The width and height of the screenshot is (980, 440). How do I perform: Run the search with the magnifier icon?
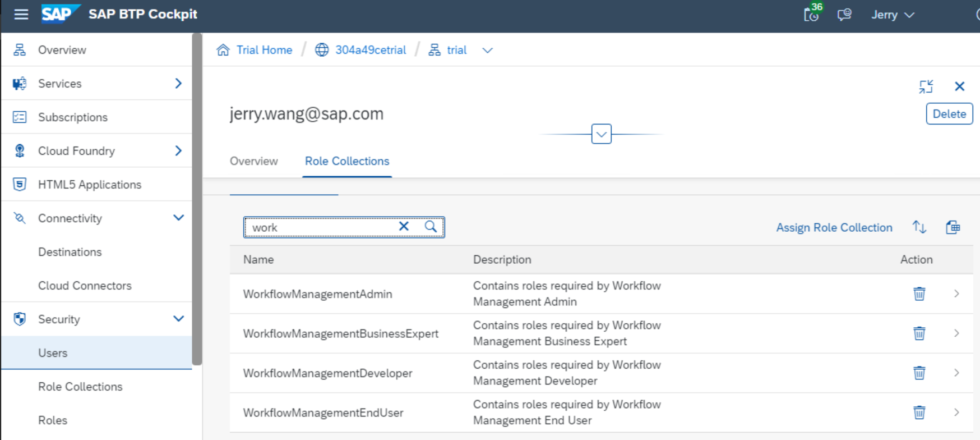pyautogui.click(x=431, y=226)
